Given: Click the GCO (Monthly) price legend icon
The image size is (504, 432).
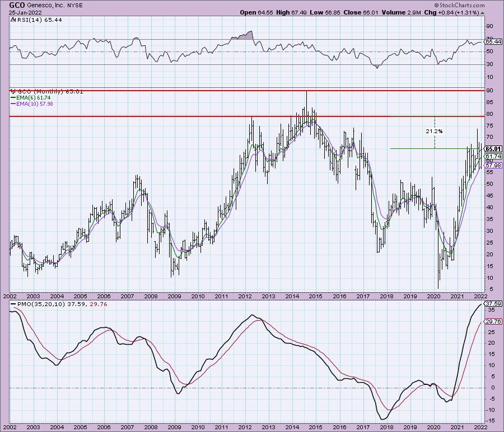Looking at the screenshot, I should click(13, 92).
